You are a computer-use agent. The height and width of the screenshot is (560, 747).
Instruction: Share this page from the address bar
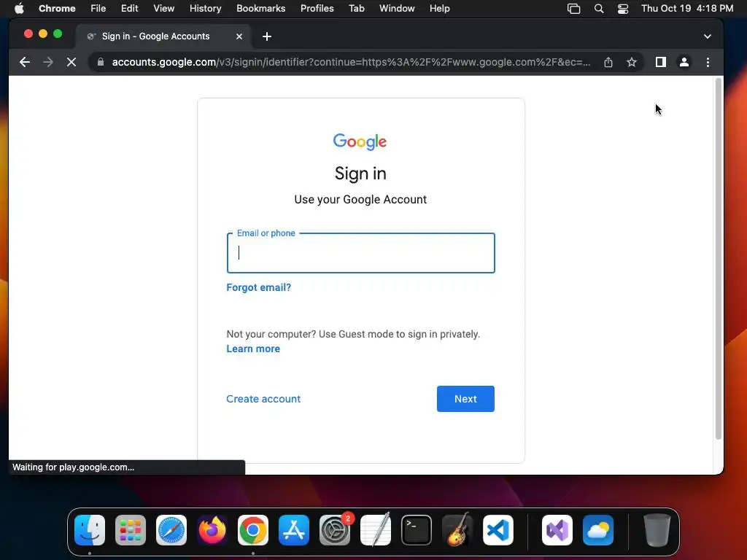(x=608, y=62)
